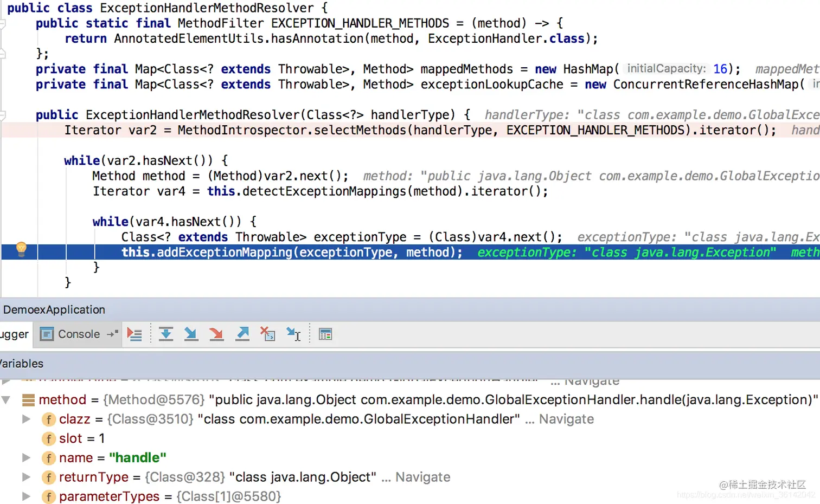Switch to the Debugger tab
Image resolution: width=820 pixels, height=504 pixels.
pyautogui.click(x=15, y=334)
